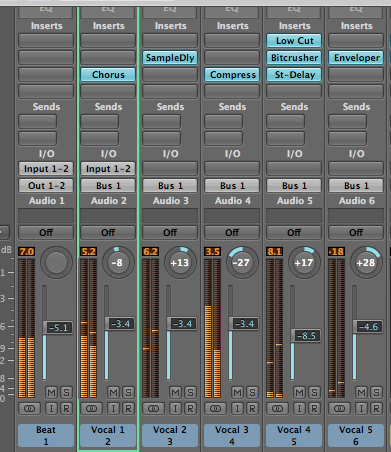Enable input monitoring (I) on Vocal 5
391x452 pixels.
click(361, 408)
